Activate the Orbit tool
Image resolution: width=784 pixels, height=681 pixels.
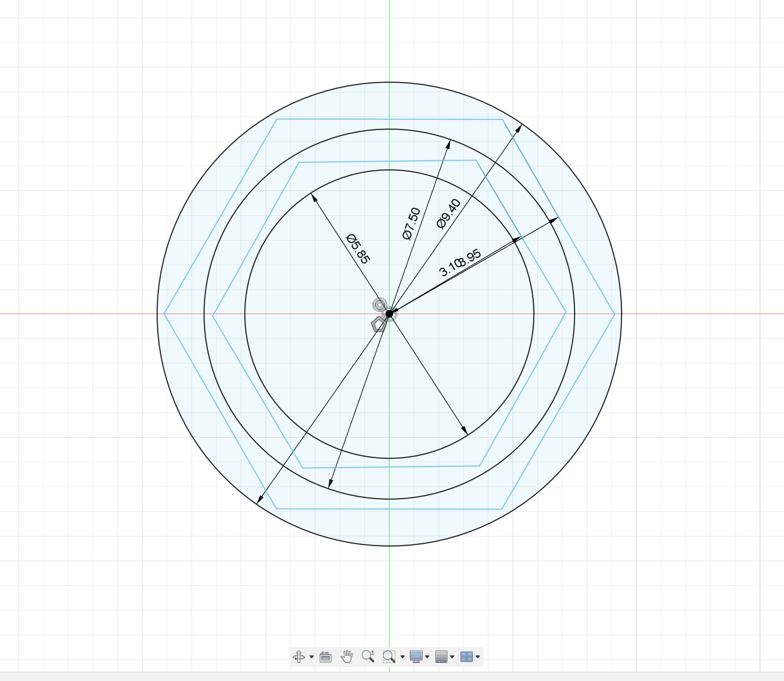(299, 657)
